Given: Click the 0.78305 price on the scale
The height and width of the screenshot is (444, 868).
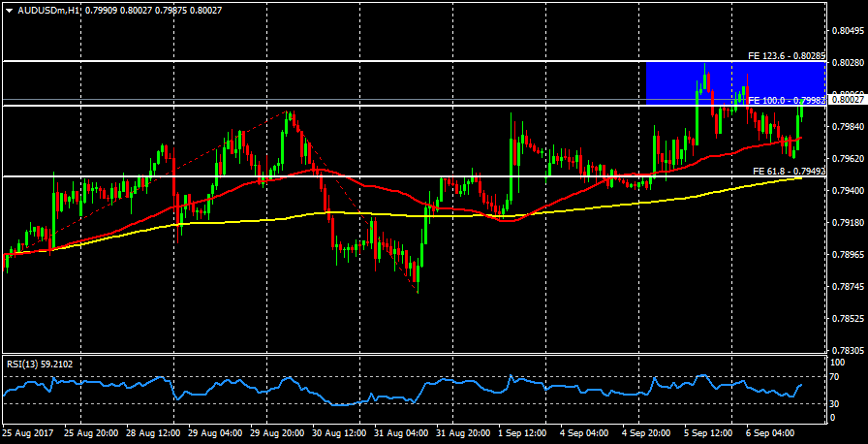Looking at the screenshot, I should tap(847, 350).
